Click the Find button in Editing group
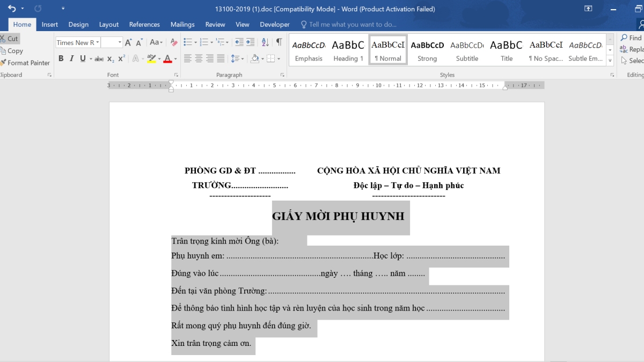644x362 pixels. pos(633,38)
